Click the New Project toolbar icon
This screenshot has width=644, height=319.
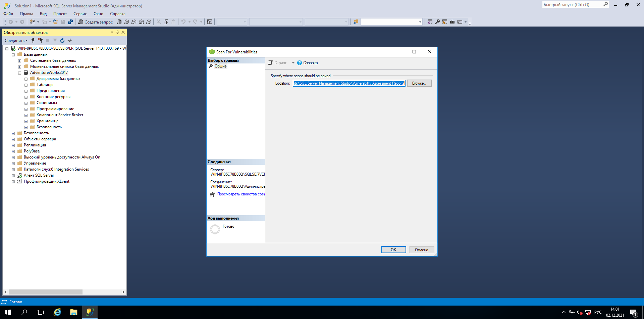[x=33, y=22]
